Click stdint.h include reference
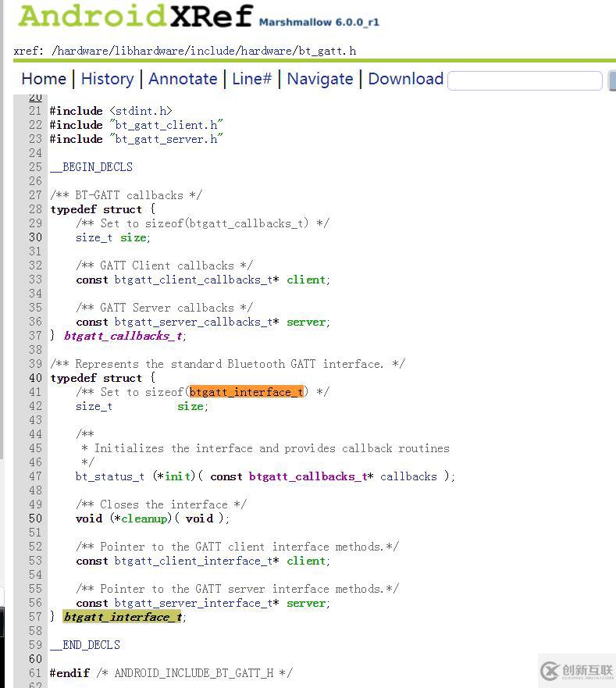The width and height of the screenshot is (616, 688). click(141, 111)
